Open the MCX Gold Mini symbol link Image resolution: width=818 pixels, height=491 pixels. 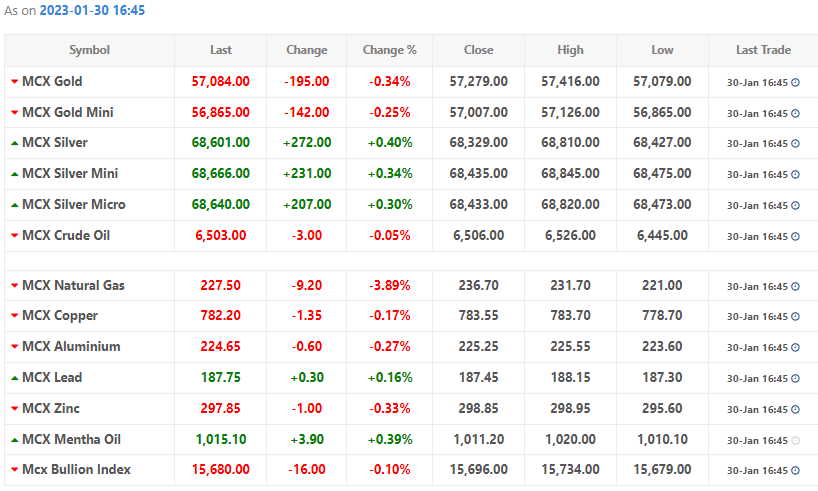point(68,112)
